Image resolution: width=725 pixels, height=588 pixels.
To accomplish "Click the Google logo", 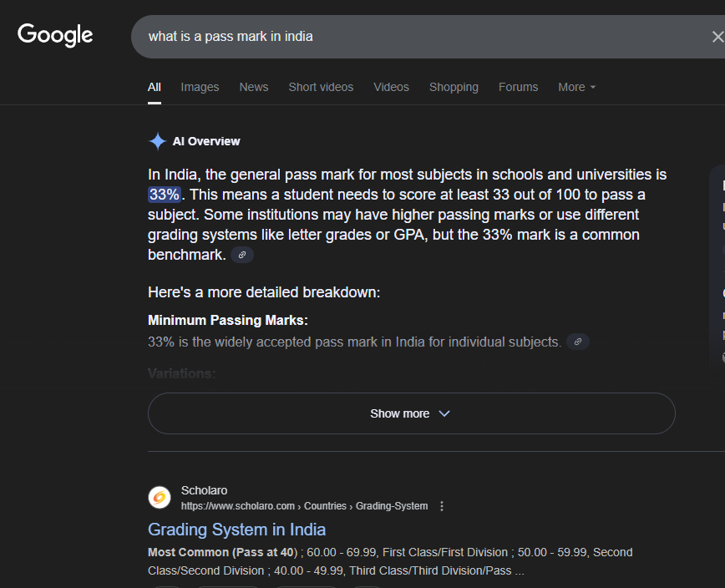I will (55, 36).
